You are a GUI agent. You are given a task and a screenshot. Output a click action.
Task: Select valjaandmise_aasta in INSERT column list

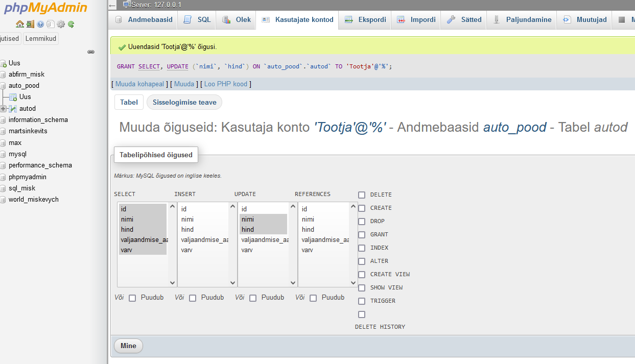[x=204, y=240]
